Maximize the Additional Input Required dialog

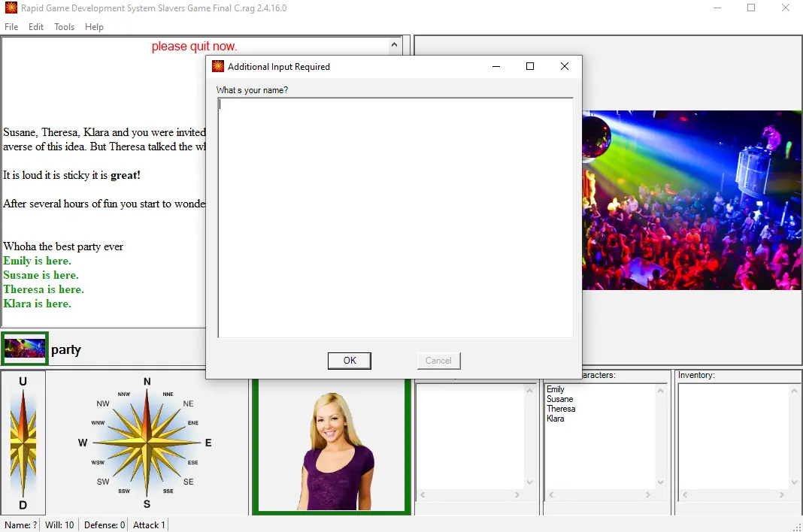tap(530, 67)
